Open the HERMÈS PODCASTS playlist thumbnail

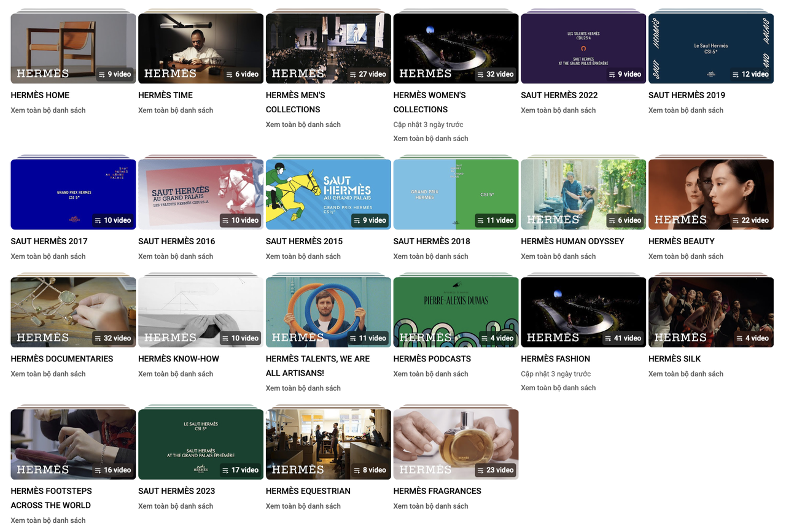click(x=456, y=312)
